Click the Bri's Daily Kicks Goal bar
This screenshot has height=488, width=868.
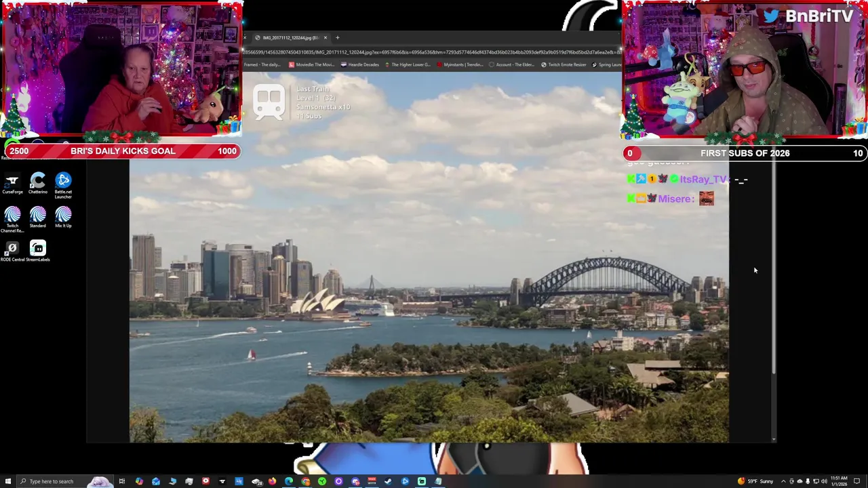click(123, 151)
